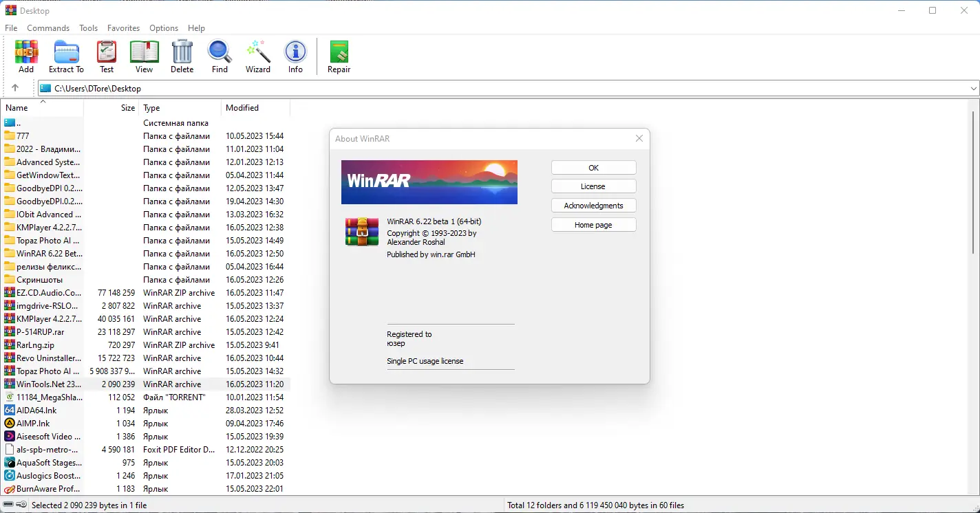980x513 pixels.
Task: Select the parent folder ".." row
Action: tap(145, 123)
